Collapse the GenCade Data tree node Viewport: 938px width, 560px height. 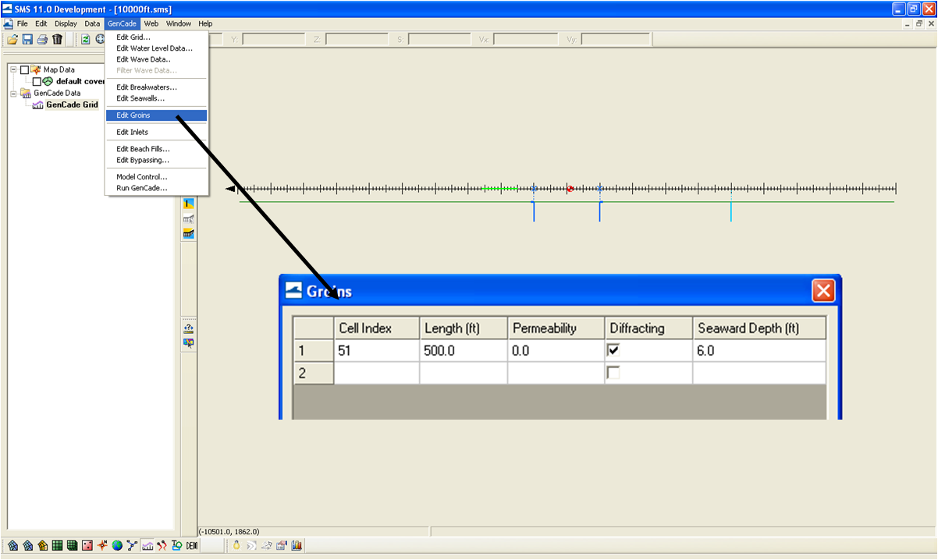[x=13, y=93]
